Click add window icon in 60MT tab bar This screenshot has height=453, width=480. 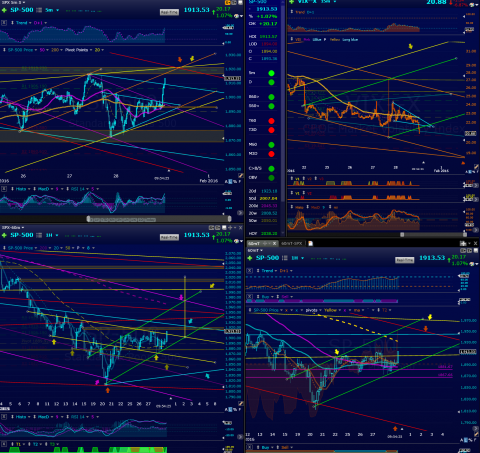point(463,243)
